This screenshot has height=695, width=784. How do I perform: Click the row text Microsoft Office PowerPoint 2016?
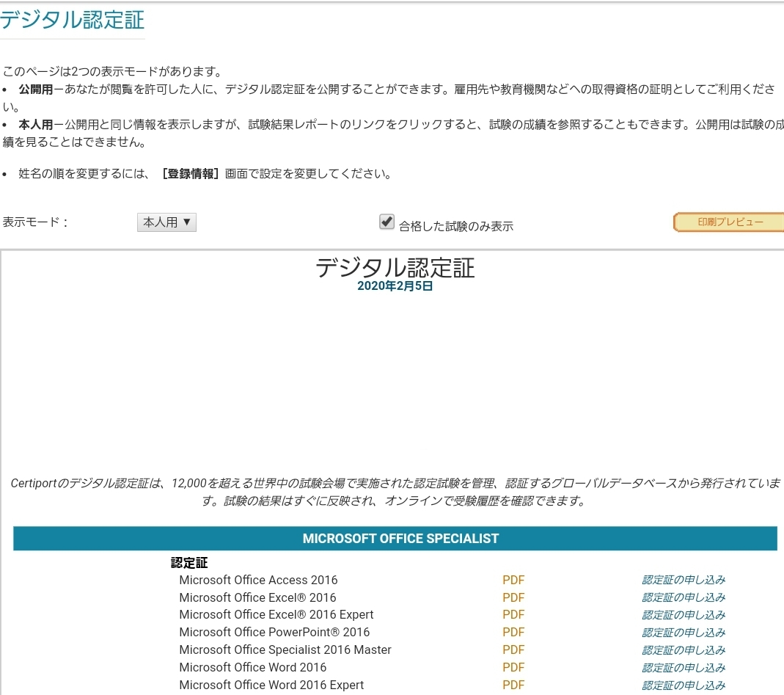[274, 632]
